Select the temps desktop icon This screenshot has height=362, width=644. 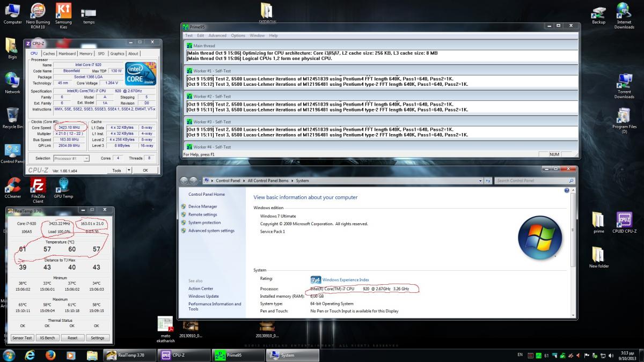(89, 16)
